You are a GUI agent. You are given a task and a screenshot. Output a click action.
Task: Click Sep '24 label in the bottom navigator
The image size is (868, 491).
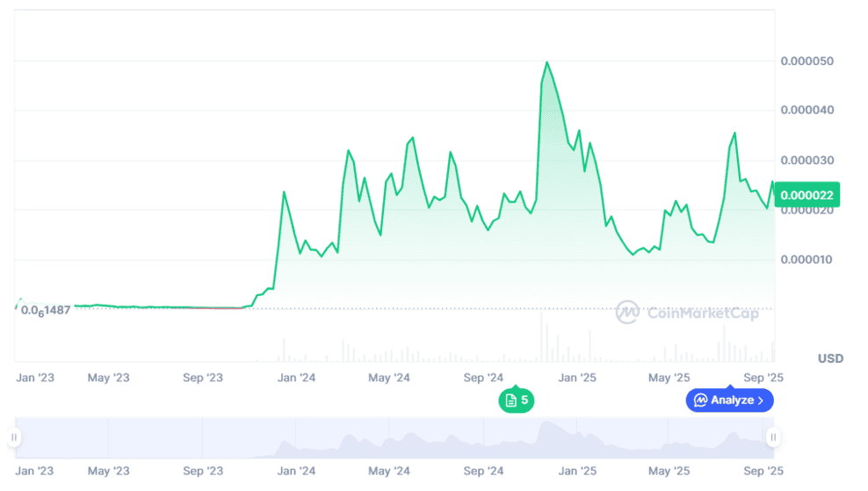point(482,472)
